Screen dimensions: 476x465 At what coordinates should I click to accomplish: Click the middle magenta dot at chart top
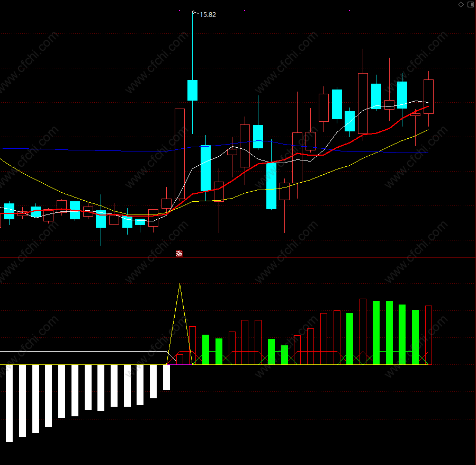245,11
